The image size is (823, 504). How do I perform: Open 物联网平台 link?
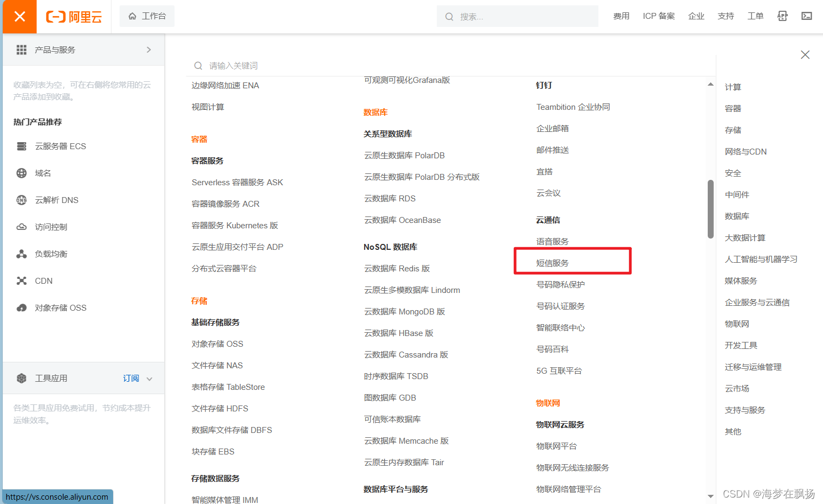[556, 446]
